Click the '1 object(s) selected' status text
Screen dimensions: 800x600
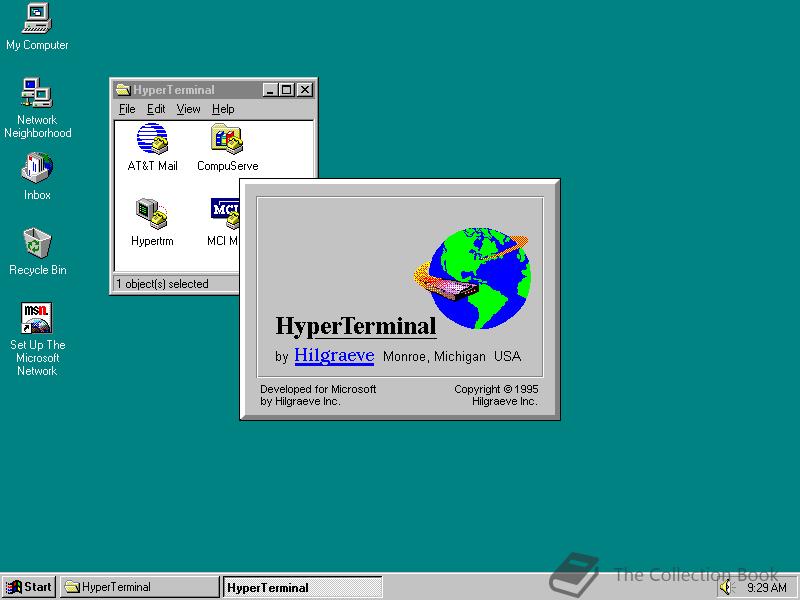(x=162, y=284)
